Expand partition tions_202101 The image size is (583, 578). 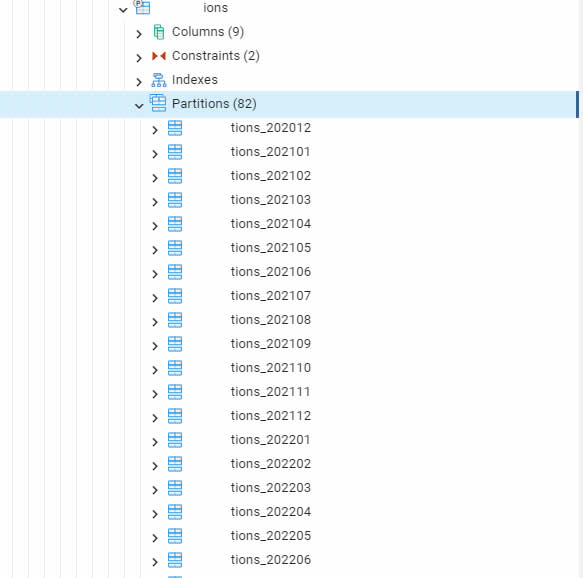[x=155, y=154]
